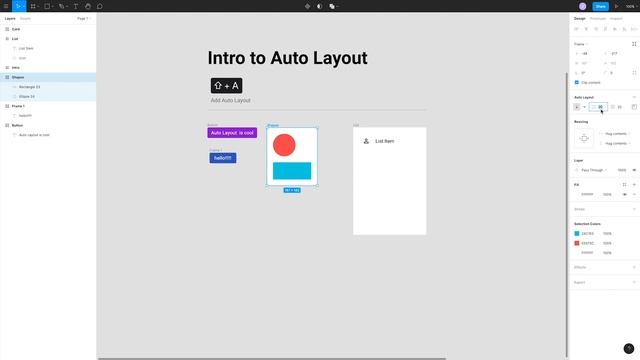Click the Resizing constraints box
Viewport: 640px width, 360px height.
(x=584, y=138)
